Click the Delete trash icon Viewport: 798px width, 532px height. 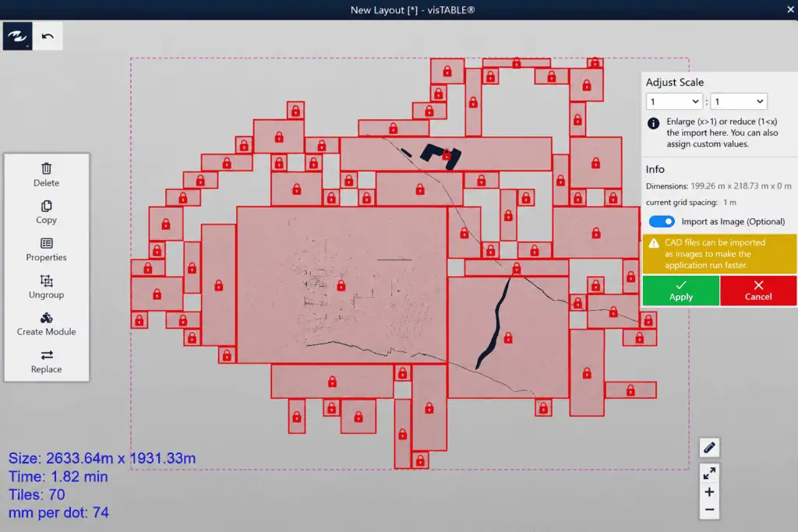(x=46, y=168)
